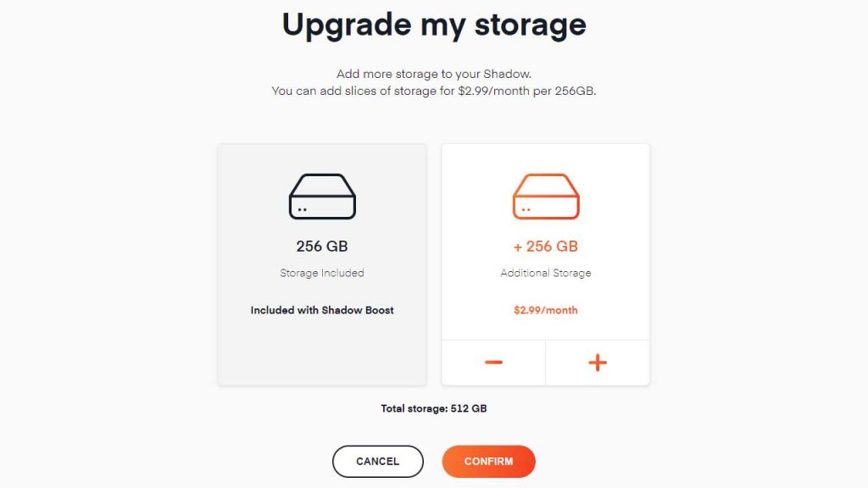Click the '$2.99/month' price in the card
Viewport: 868px width, 488px height.
[x=546, y=310]
